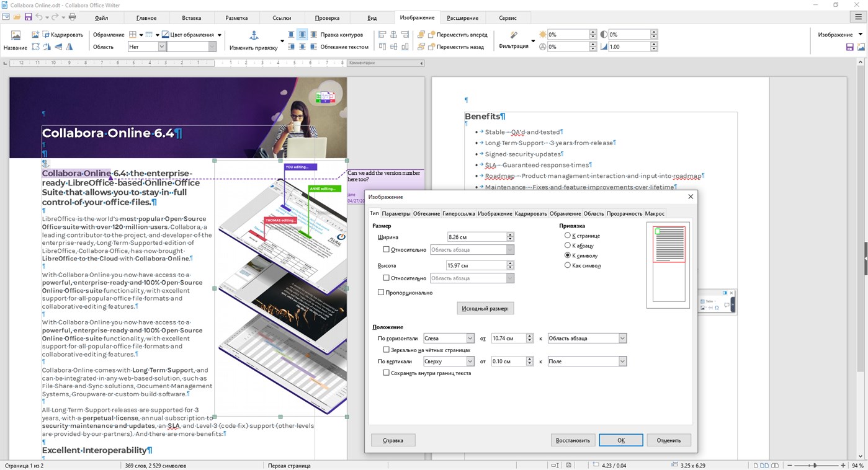The width and height of the screenshot is (868, 470).
Task: Click the print icon in quick toolbar
Action: coord(73,17)
